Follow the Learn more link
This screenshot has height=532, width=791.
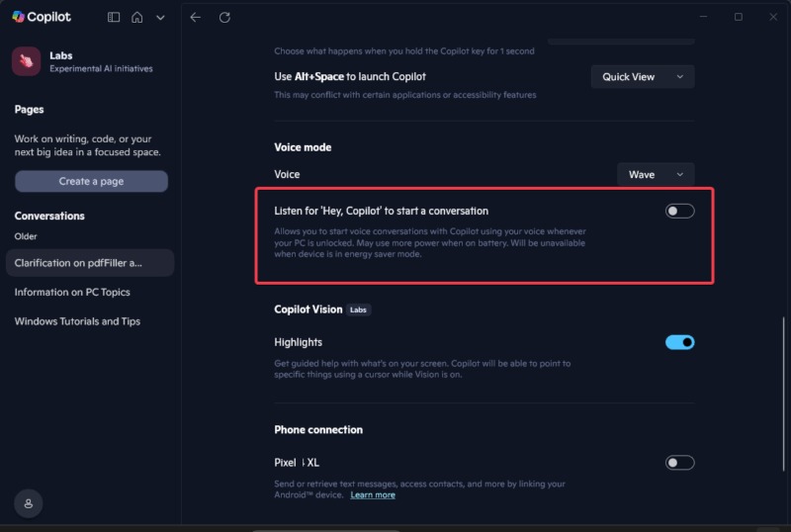(373, 494)
